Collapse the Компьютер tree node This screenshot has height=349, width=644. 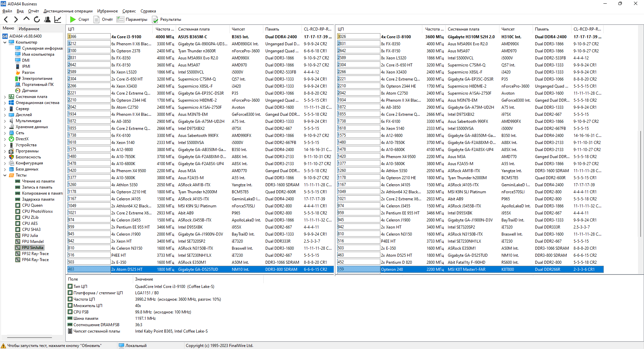(5, 42)
